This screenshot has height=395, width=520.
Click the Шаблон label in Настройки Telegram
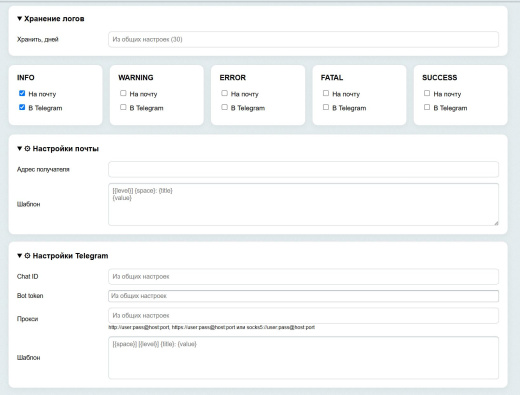(29, 358)
